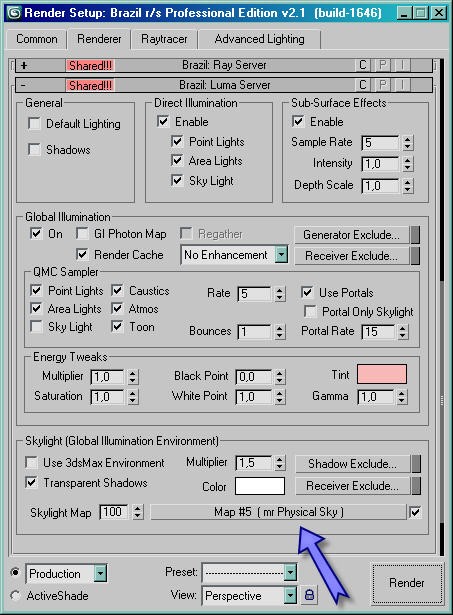Select the Production radio button
This screenshot has width=453, height=615.
[x=15, y=573]
